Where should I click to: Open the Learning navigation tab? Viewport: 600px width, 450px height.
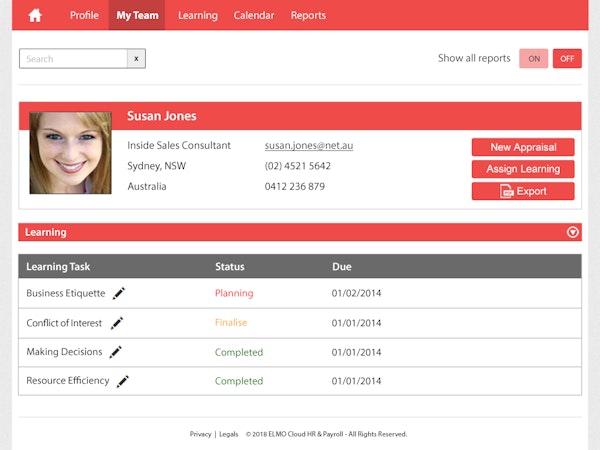click(x=197, y=15)
